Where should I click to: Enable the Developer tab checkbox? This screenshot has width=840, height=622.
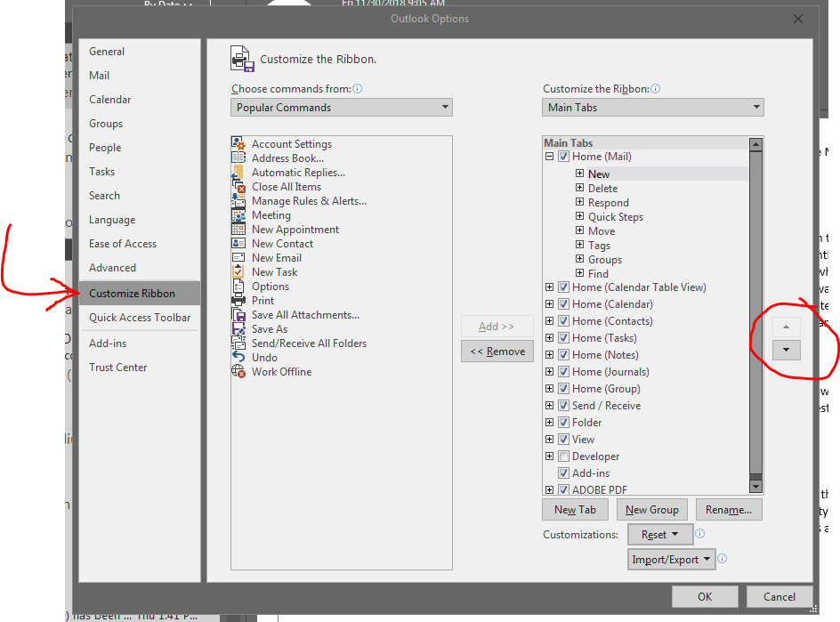563,456
